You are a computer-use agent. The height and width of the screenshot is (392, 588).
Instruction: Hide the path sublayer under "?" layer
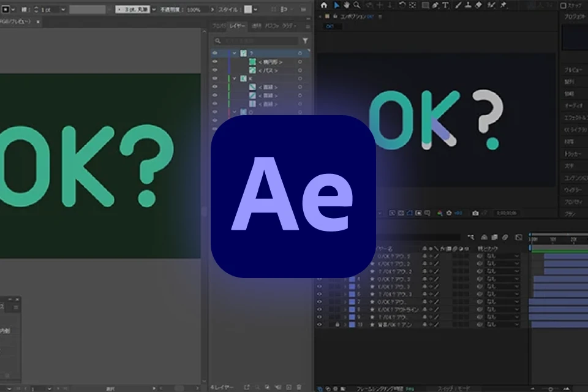[215, 70]
